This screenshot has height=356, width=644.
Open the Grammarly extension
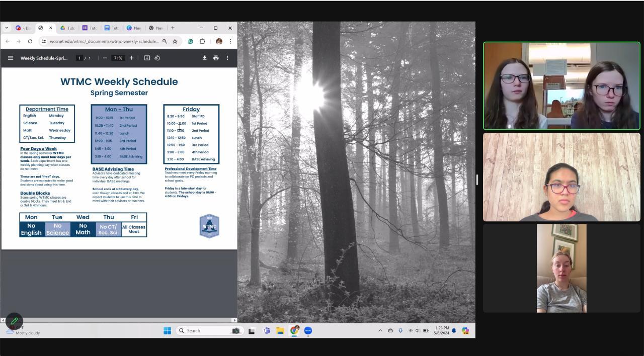(x=191, y=41)
